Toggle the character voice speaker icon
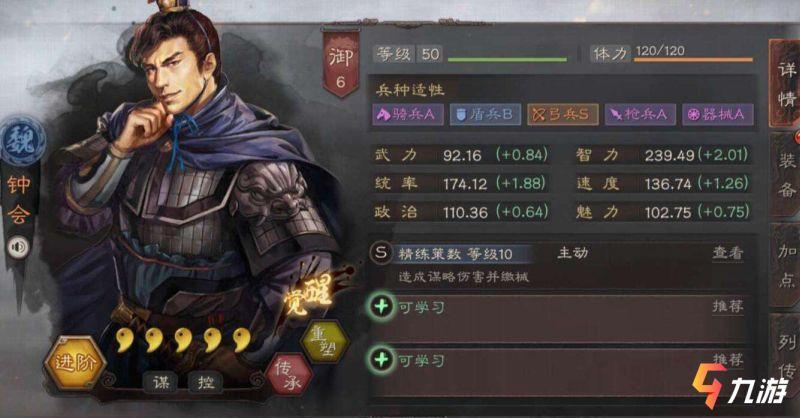The width and height of the screenshot is (800, 418). tap(18, 248)
